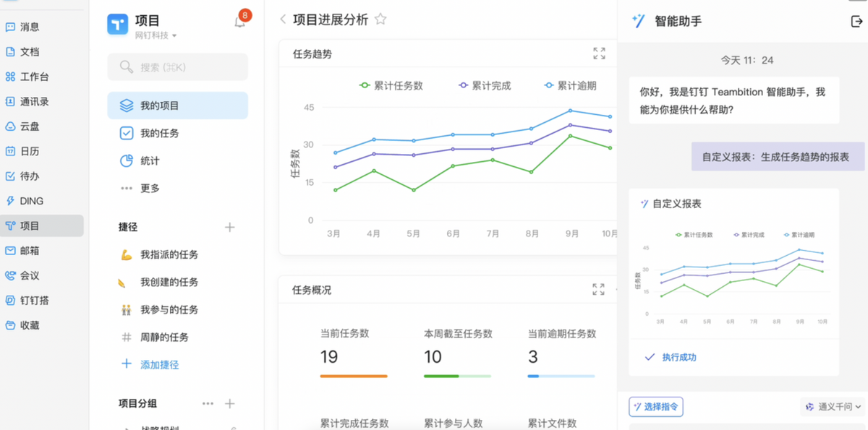The width and height of the screenshot is (868, 430).
Task: Click the orange 当前任务数 progress bar
Action: (354, 376)
